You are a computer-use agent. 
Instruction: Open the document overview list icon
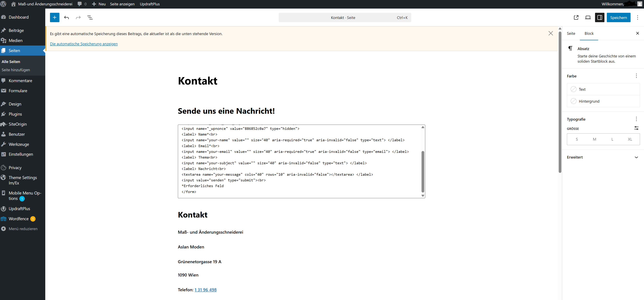90,17
